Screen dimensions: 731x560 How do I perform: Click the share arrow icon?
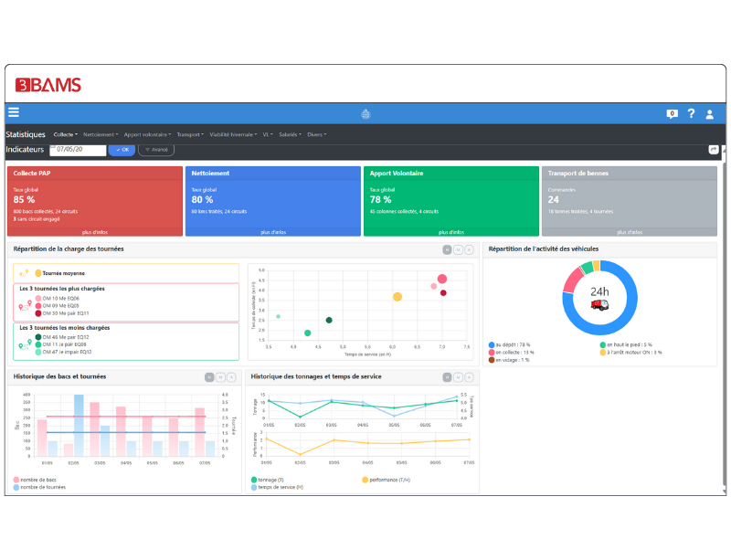[714, 150]
